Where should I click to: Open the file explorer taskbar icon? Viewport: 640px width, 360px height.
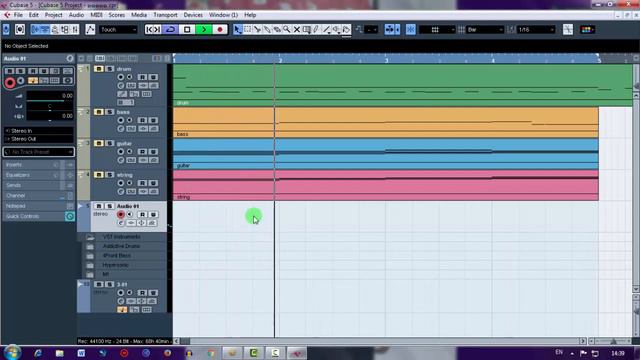[60, 353]
